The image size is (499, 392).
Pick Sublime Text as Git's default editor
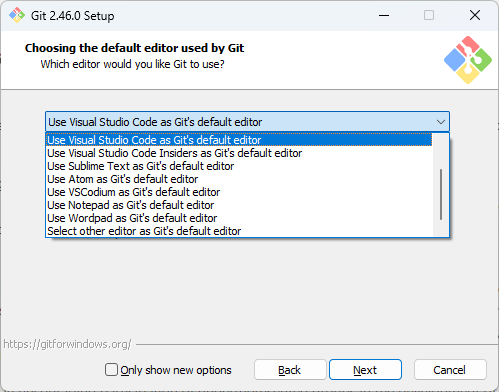point(239,166)
